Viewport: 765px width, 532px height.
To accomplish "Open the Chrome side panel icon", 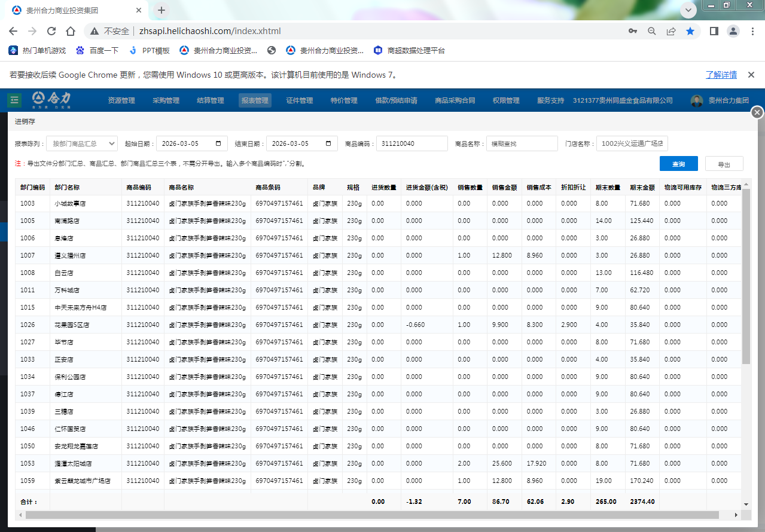I will [x=714, y=31].
